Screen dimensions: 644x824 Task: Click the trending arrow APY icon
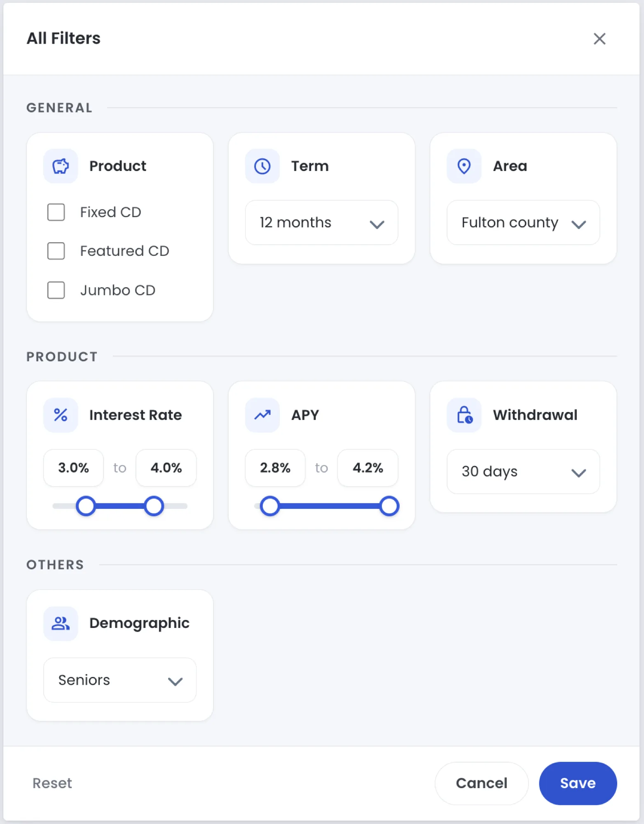pyautogui.click(x=262, y=415)
